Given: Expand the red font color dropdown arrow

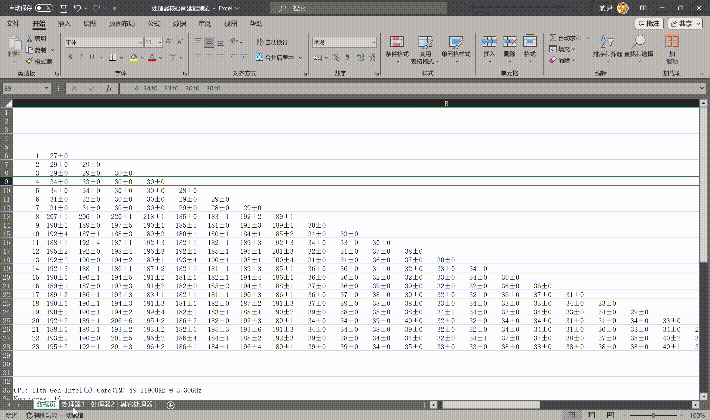Looking at the screenshot, I should 161,58.
